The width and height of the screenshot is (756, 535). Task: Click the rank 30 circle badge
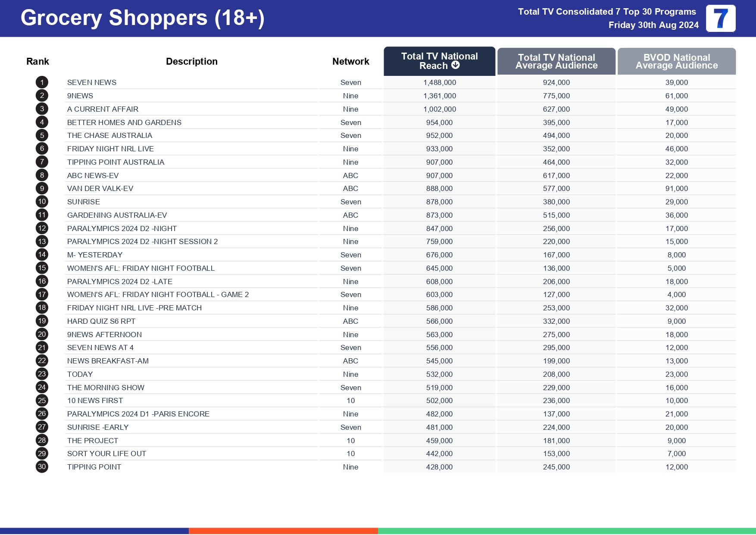[x=42, y=467]
